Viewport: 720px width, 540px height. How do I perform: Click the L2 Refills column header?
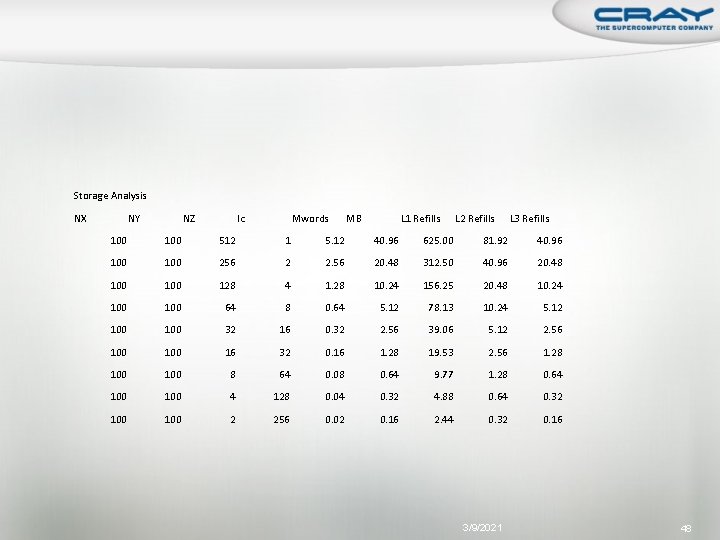[475, 219]
